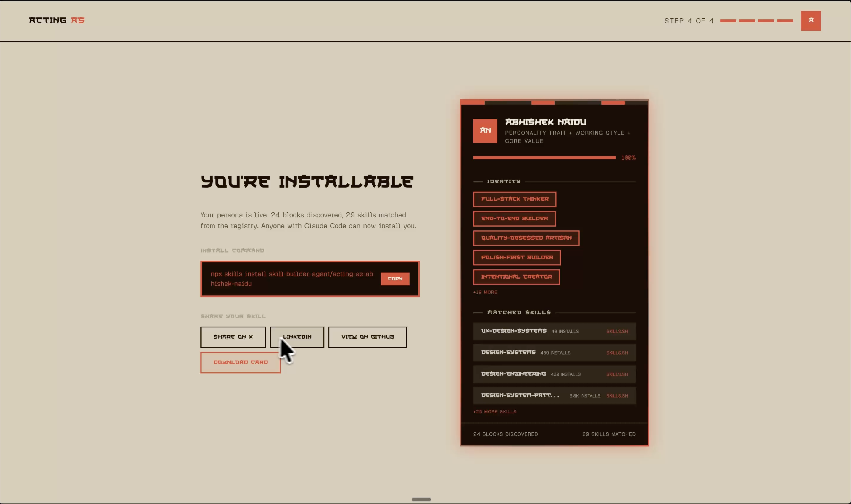The height and width of the screenshot is (504, 851).
Task: Click the AN initials avatar on the card
Action: [485, 131]
